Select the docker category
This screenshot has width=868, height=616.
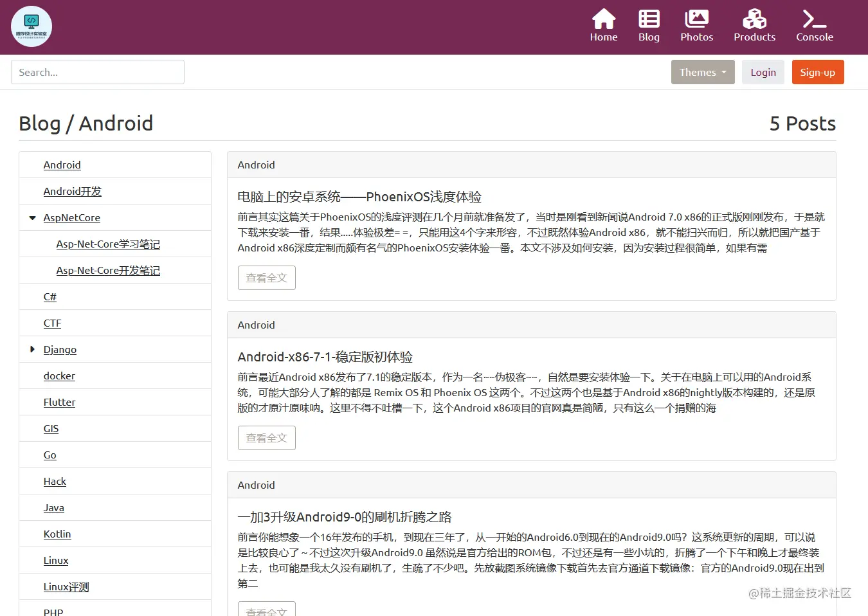[x=59, y=376]
